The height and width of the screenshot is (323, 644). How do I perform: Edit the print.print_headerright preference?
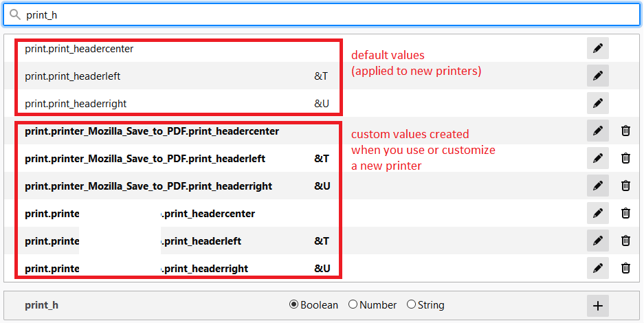[598, 104]
